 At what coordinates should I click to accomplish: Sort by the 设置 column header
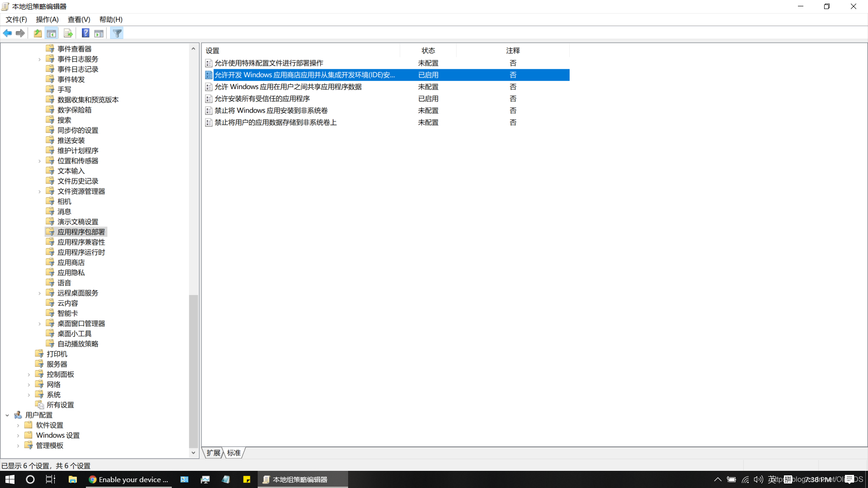tap(301, 51)
